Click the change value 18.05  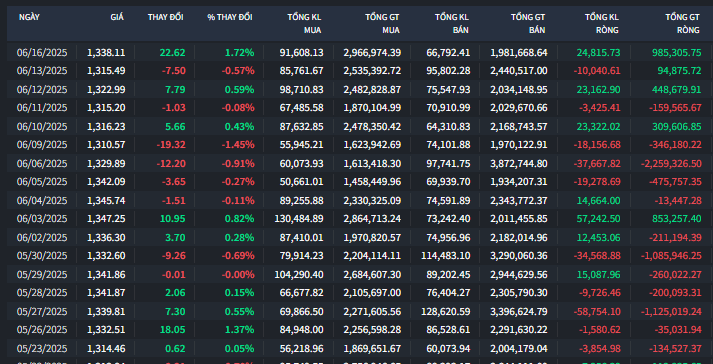click(172, 329)
